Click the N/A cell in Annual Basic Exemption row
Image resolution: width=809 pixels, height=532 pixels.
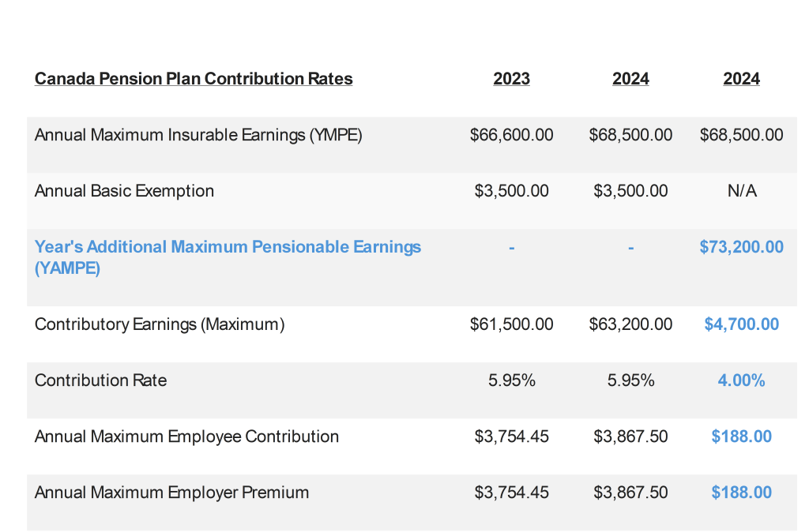point(741,191)
